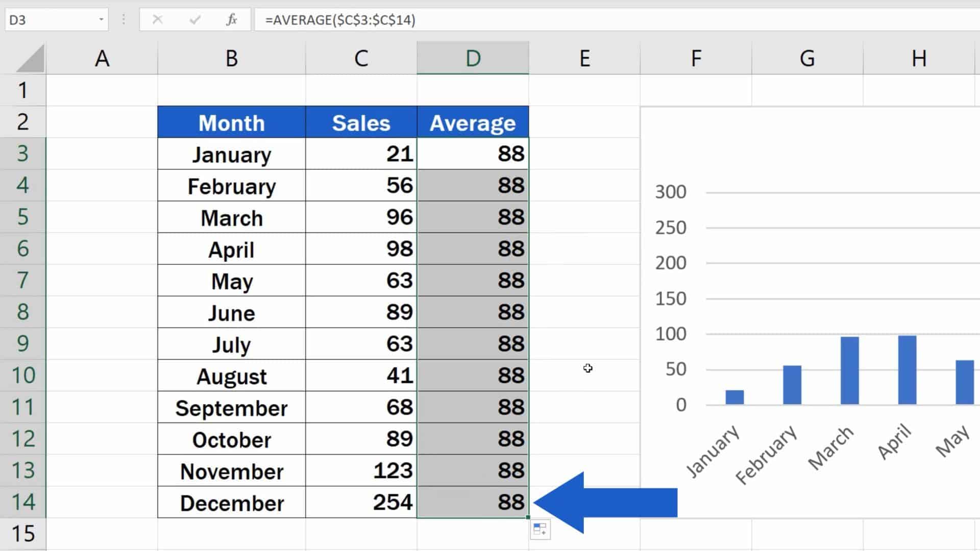Screen dimensions: 980x551
Task: Click column C header to select it
Action: coord(361,58)
